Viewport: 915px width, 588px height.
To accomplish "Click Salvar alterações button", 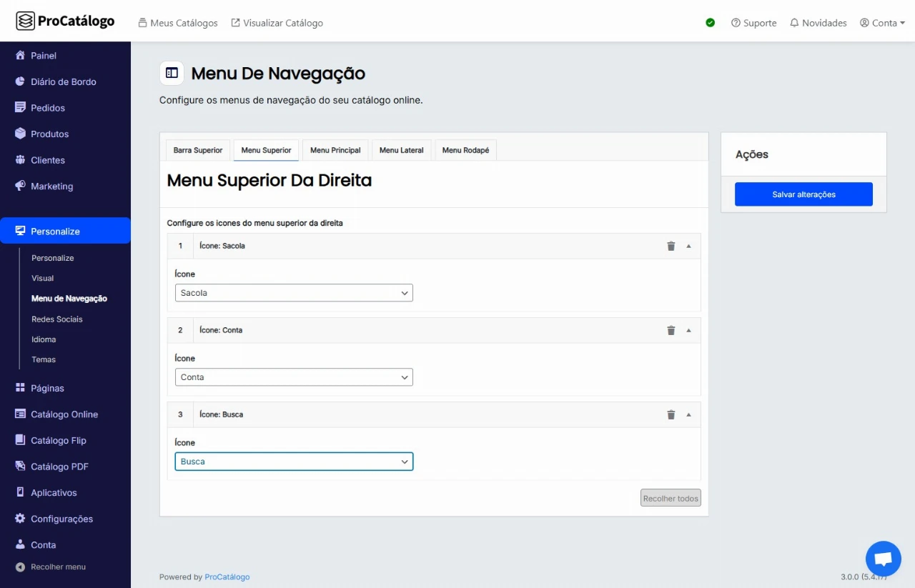I will tap(803, 194).
